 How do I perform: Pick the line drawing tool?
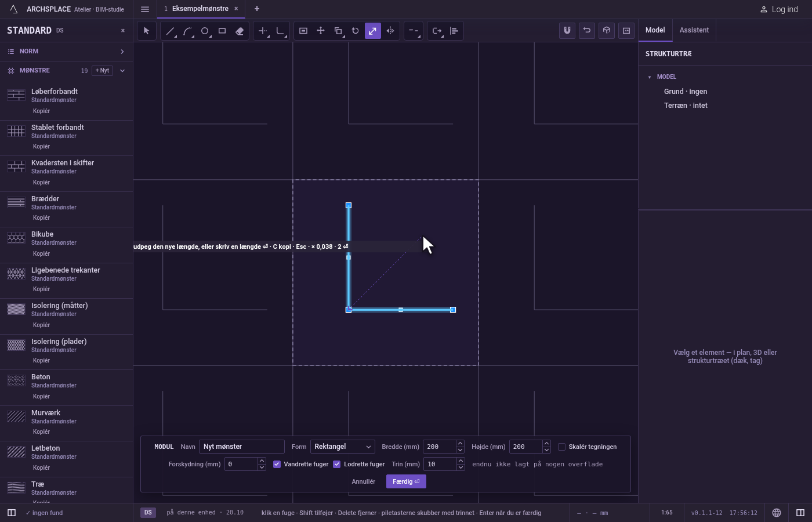click(x=170, y=31)
